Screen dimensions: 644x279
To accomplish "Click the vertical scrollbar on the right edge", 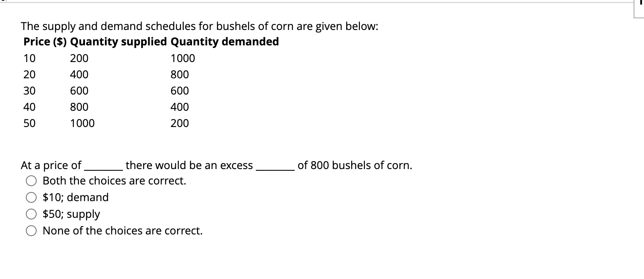I will [x=642, y=4].
